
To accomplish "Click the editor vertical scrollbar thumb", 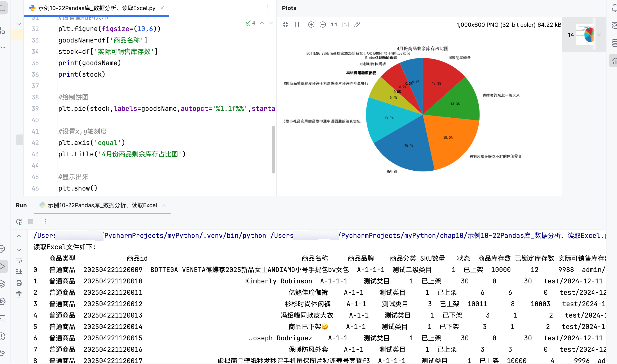I will [x=273, y=149].
